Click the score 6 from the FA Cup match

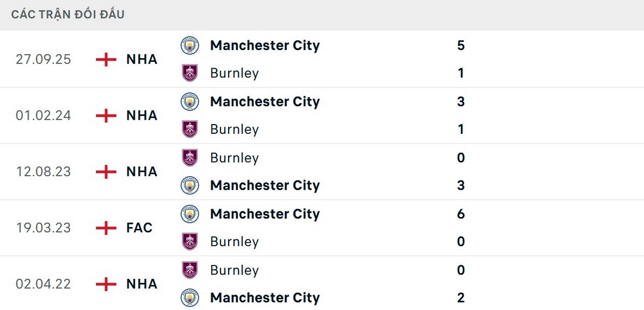(460, 213)
